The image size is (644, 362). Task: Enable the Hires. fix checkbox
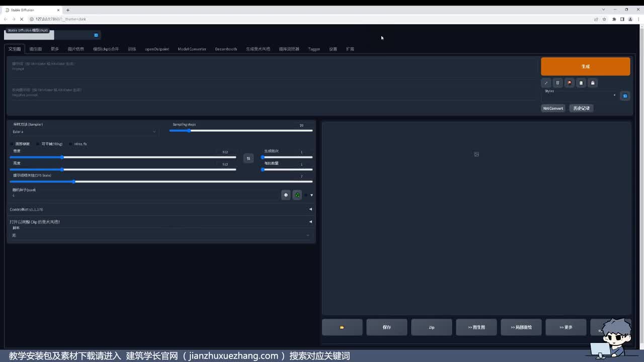click(x=71, y=144)
